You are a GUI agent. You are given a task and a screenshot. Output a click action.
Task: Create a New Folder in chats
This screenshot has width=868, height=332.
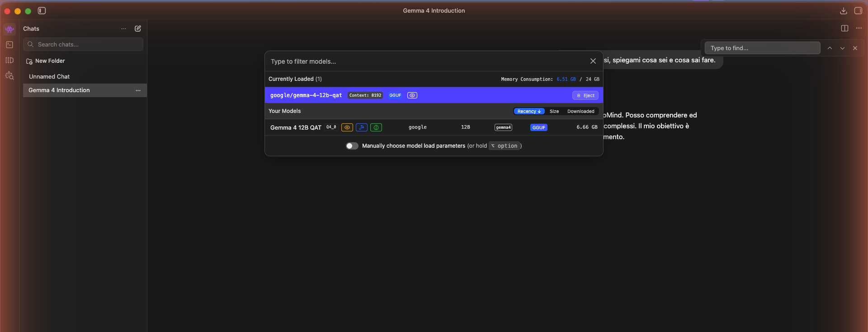[x=46, y=61]
